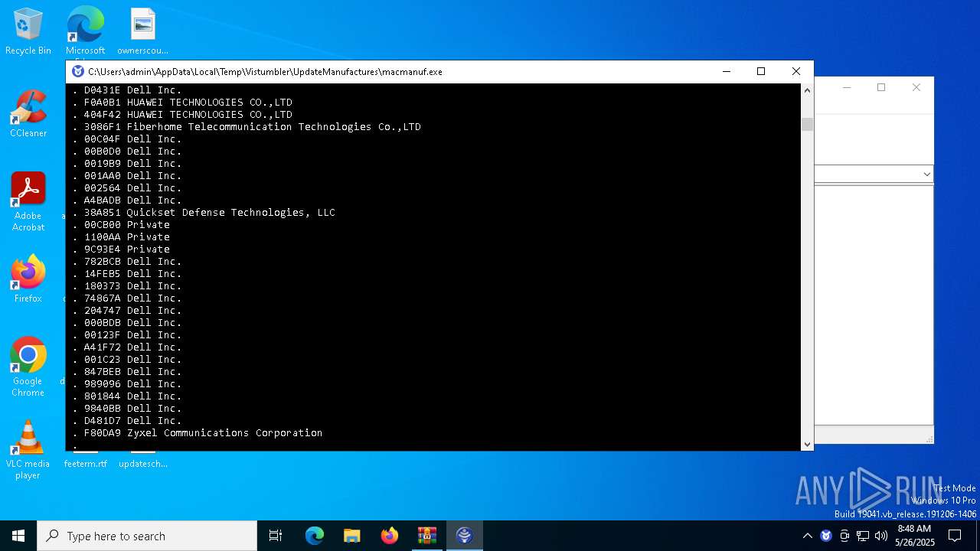The image size is (980, 551).
Task: Click the 'Fiberhome Telecommunication Technologies' console line
Action: tap(247, 127)
